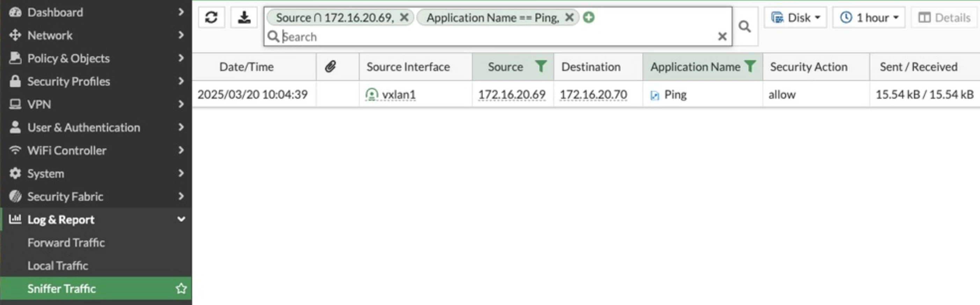Open the Dashboard menu
Viewport: 980px width, 305px height.
tap(96, 12)
